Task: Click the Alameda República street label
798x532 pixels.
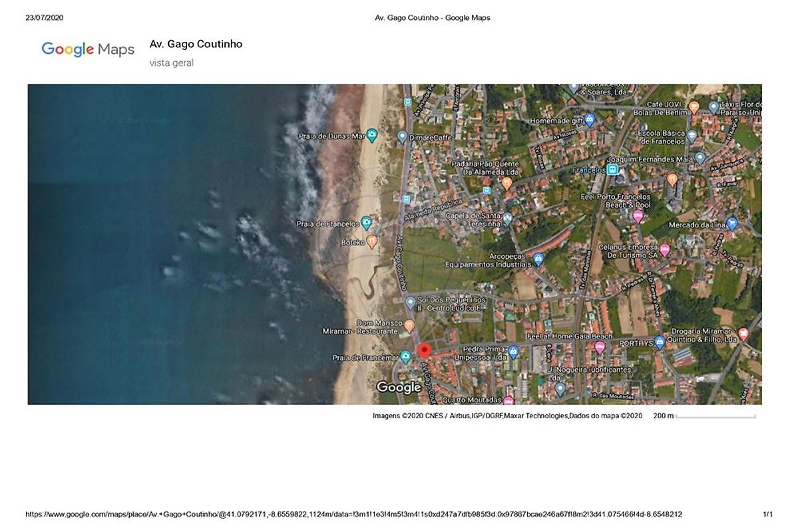Action: [433, 209]
